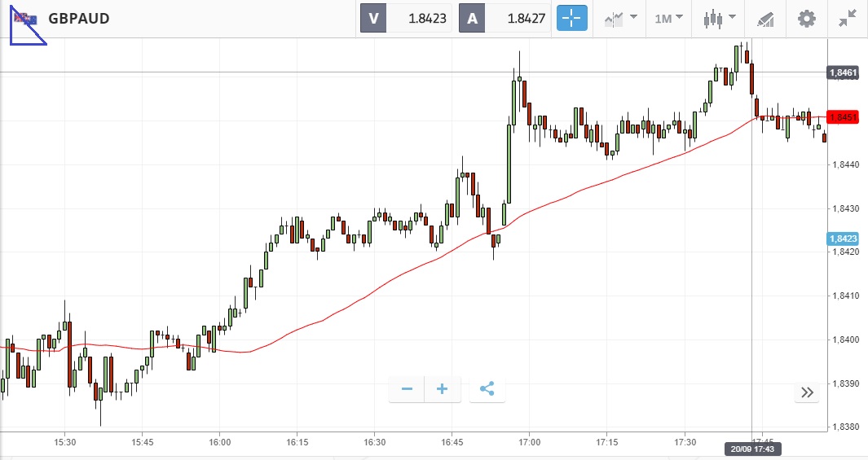
Task: Open chart settings gear
Action: [x=806, y=18]
